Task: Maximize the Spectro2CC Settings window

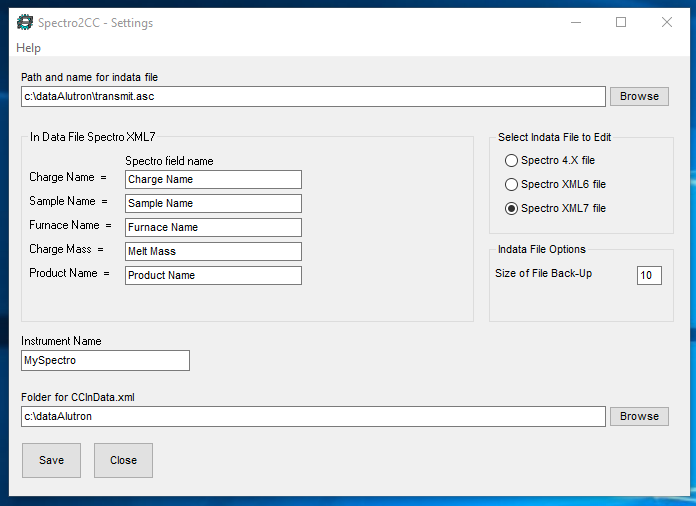Action: (621, 22)
